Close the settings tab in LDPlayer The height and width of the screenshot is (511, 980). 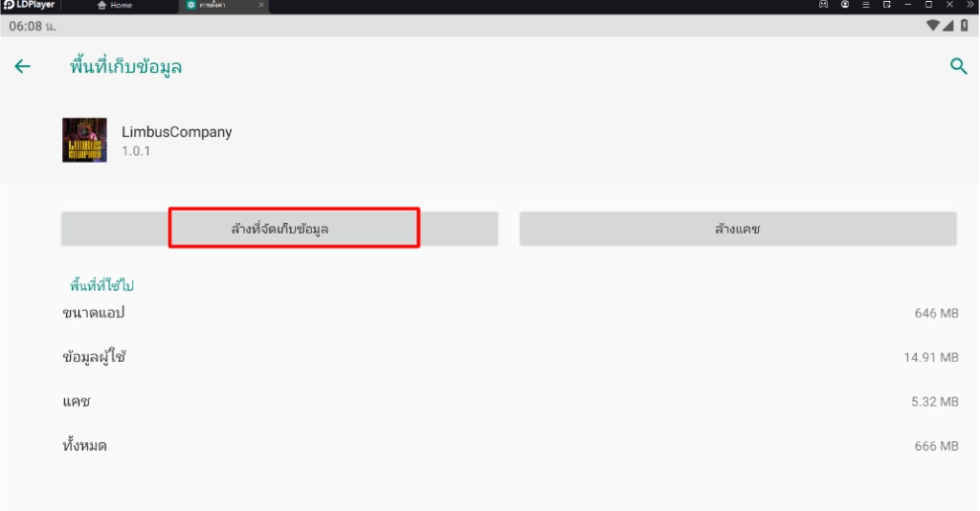[261, 5]
